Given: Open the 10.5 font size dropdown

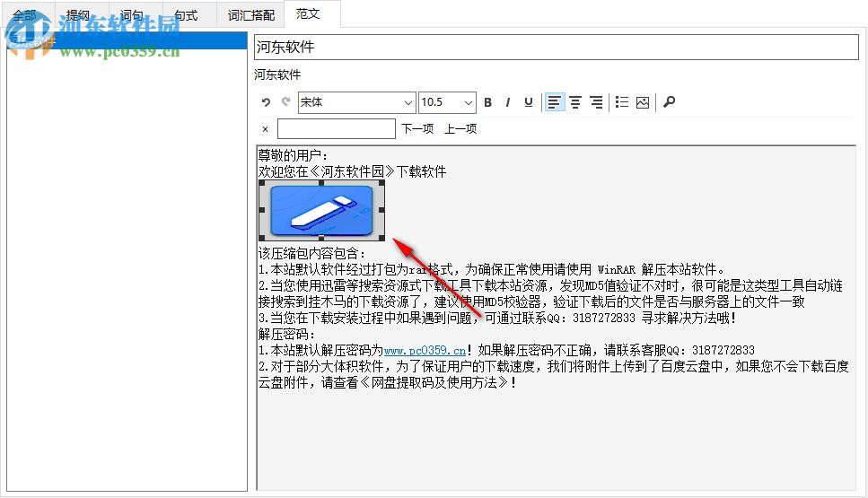Looking at the screenshot, I should [x=447, y=102].
